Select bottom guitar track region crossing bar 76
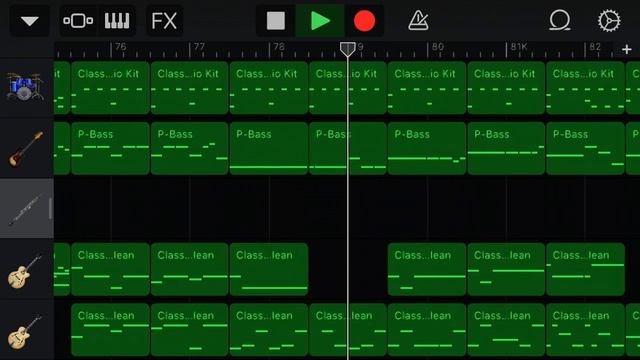 pos(110,330)
